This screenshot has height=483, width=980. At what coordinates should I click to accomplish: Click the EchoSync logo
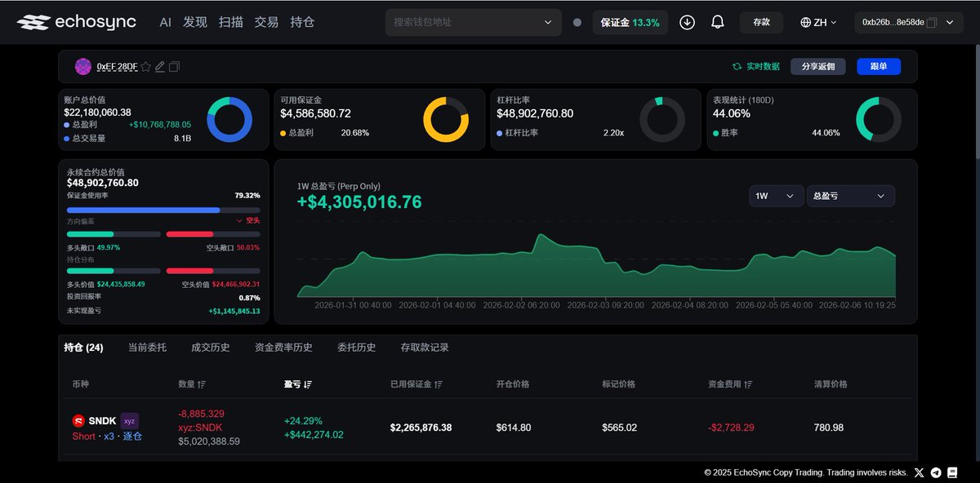pyautogui.click(x=77, y=22)
